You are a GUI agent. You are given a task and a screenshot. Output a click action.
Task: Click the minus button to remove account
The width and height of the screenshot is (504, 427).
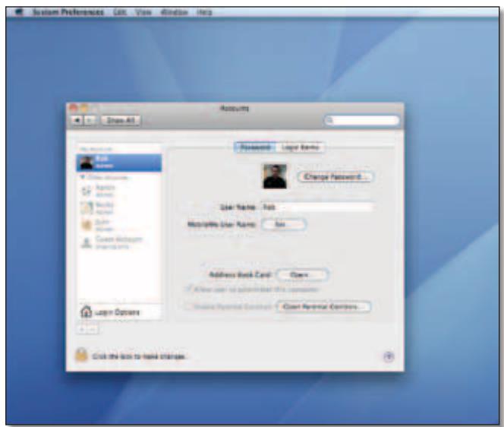point(93,330)
